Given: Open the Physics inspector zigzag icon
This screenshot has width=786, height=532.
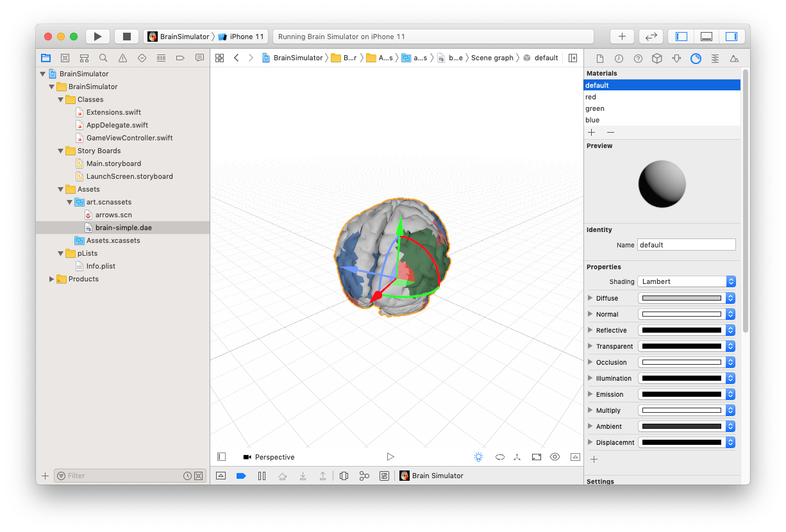Looking at the screenshot, I should pos(715,58).
